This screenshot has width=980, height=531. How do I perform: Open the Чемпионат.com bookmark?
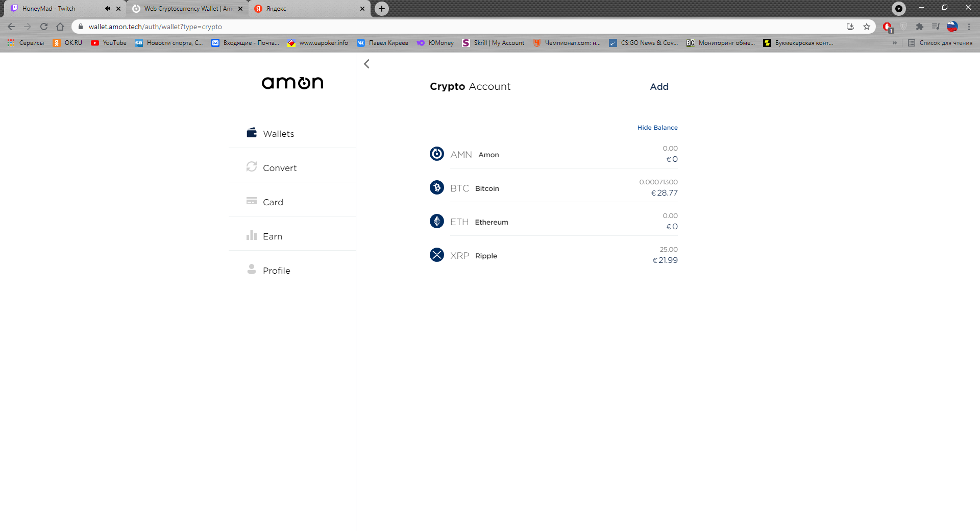click(567, 43)
